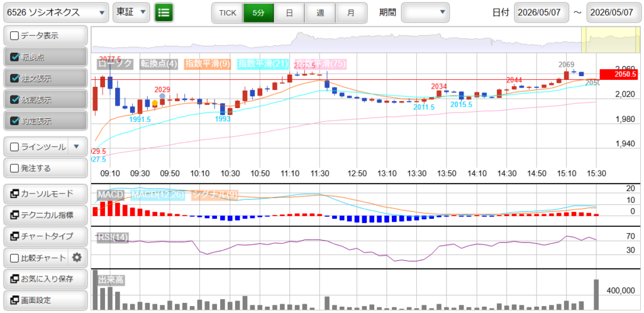Open カーソルモード popup window icon
The height and width of the screenshot is (313, 644).
[x=14, y=194]
